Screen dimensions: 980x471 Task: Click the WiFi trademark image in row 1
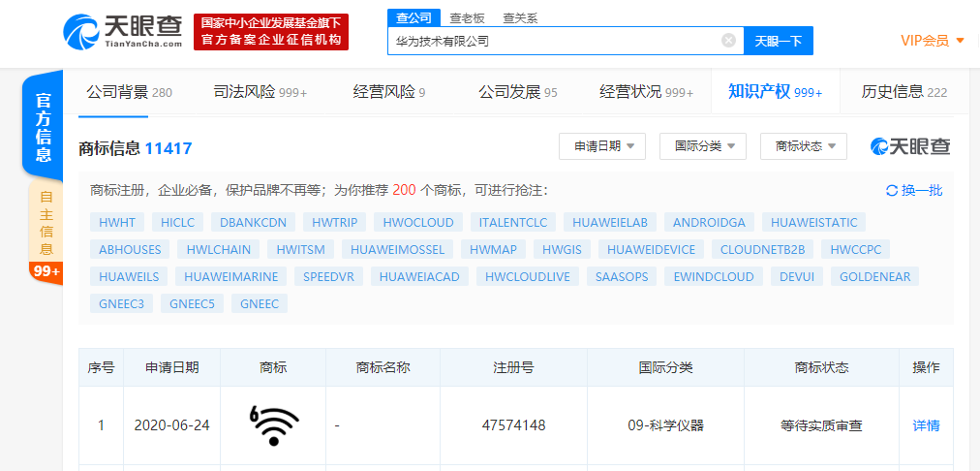pos(274,424)
